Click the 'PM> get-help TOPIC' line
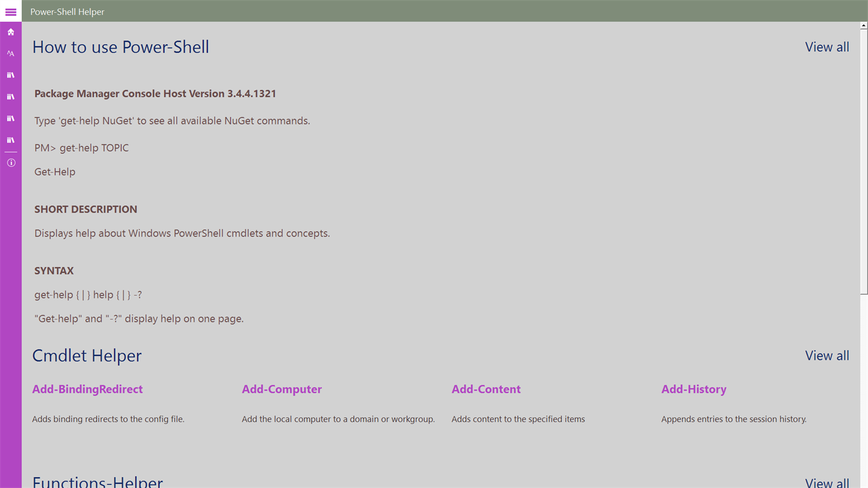The image size is (868, 488). tap(81, 148)
